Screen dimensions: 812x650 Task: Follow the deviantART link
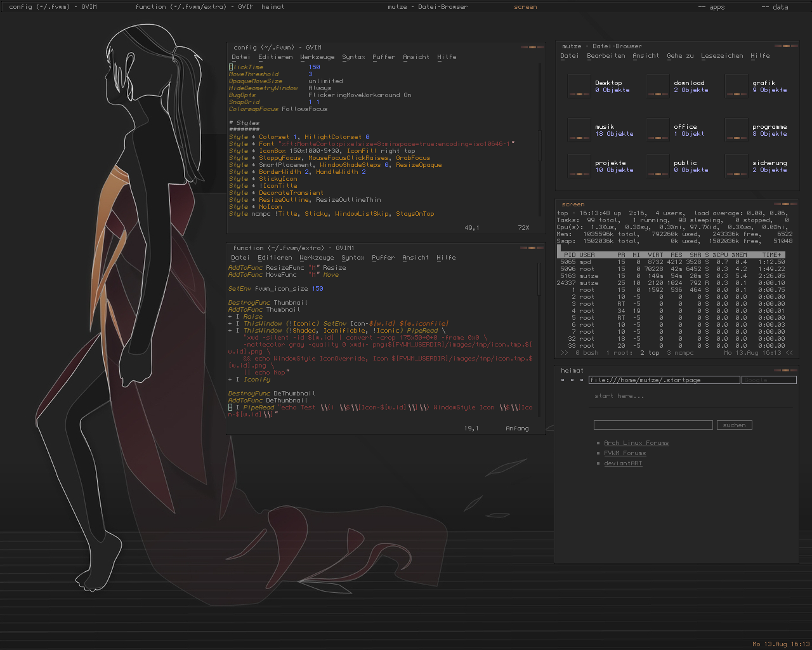coord(623,463)
